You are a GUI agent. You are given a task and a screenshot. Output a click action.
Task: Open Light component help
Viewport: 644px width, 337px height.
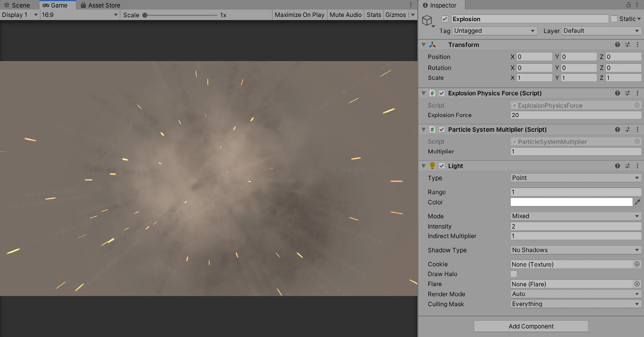click(x=618, y=166)
